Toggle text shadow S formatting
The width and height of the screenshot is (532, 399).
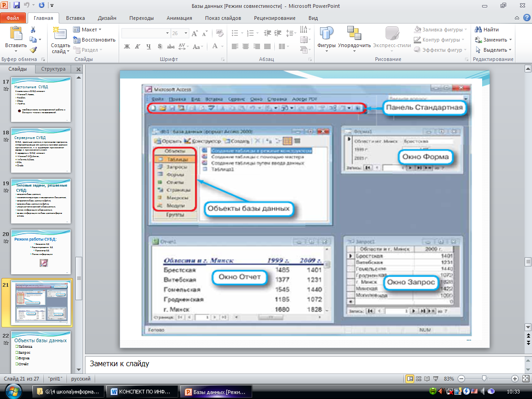(x=159, y=47)
